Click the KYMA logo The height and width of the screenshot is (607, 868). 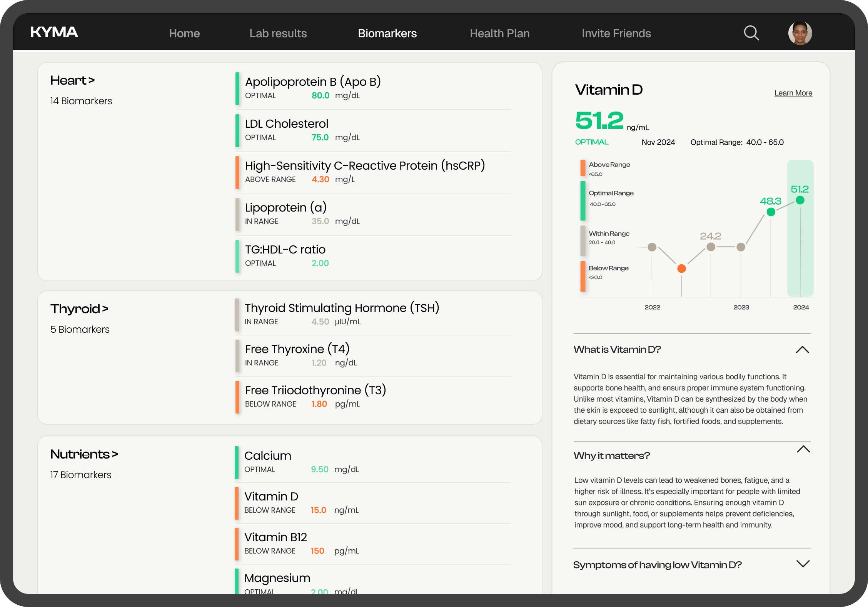point(54,32)
